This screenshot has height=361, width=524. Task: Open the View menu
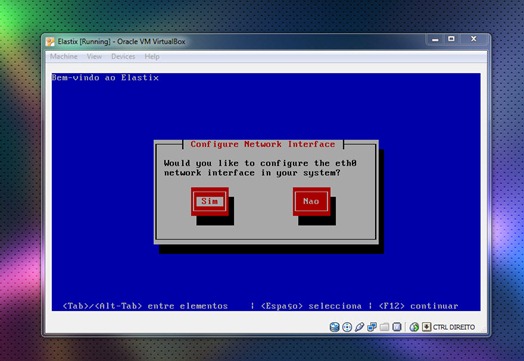(94, 56)
